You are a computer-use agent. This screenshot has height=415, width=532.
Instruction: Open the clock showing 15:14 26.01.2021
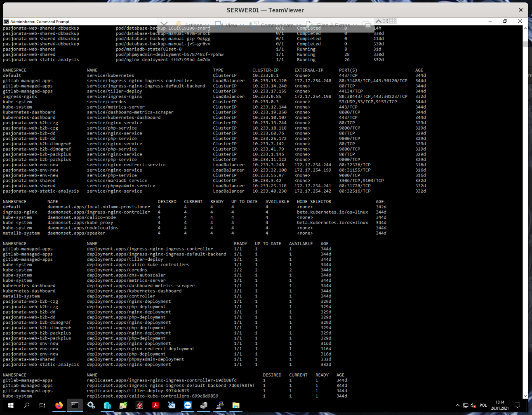point(500,405)
